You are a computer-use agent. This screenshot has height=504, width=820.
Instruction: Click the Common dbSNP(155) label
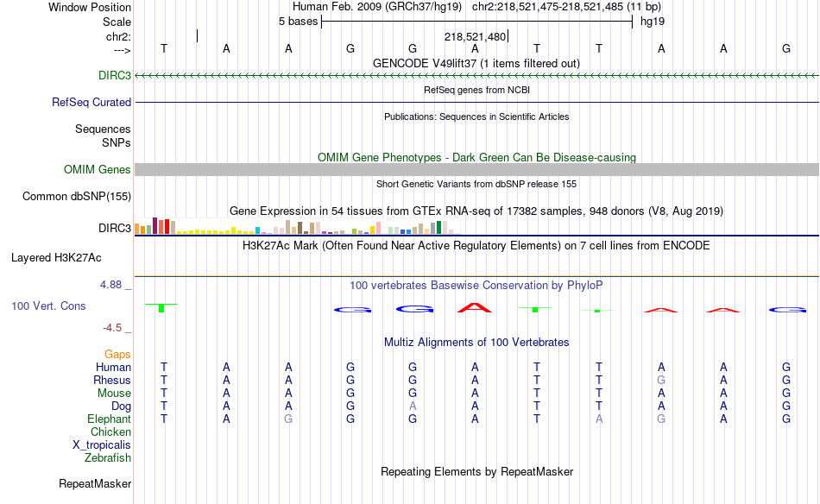pyautogui.click(x=76, y=196)
